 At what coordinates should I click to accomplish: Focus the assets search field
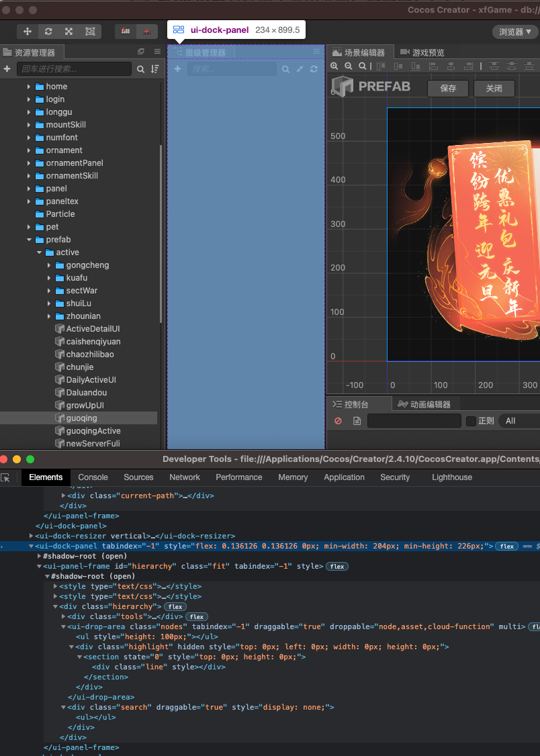click(x=75, y=69)
